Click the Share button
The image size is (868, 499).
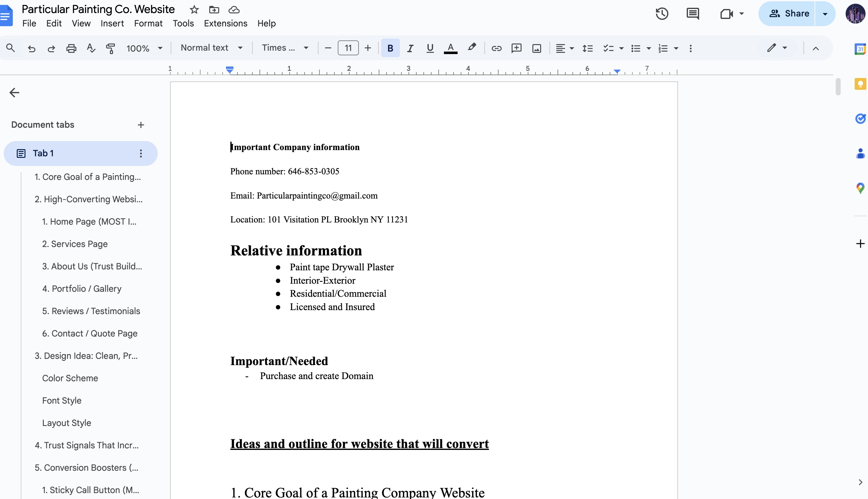coord(788,14)
